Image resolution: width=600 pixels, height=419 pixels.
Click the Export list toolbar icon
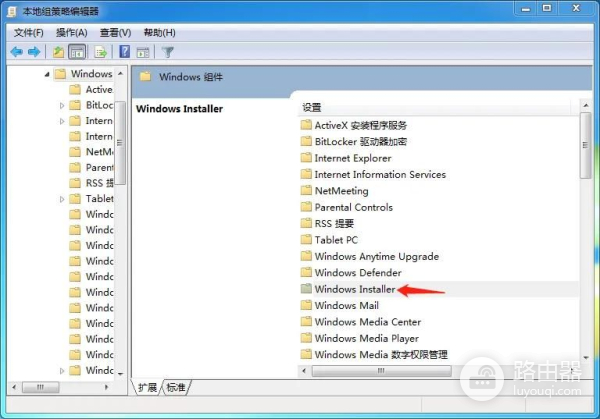click(101, 52)
